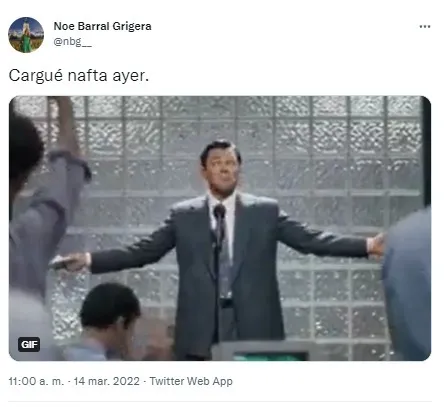Click the microphone in the GIF

[219, 211]
